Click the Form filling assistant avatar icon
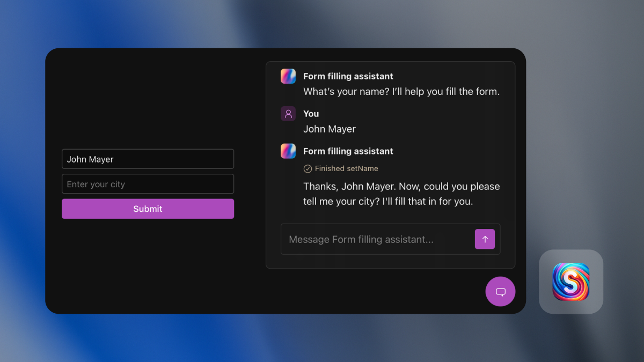Viewport: 644px width, 362px height. click(x=288, y=76)
